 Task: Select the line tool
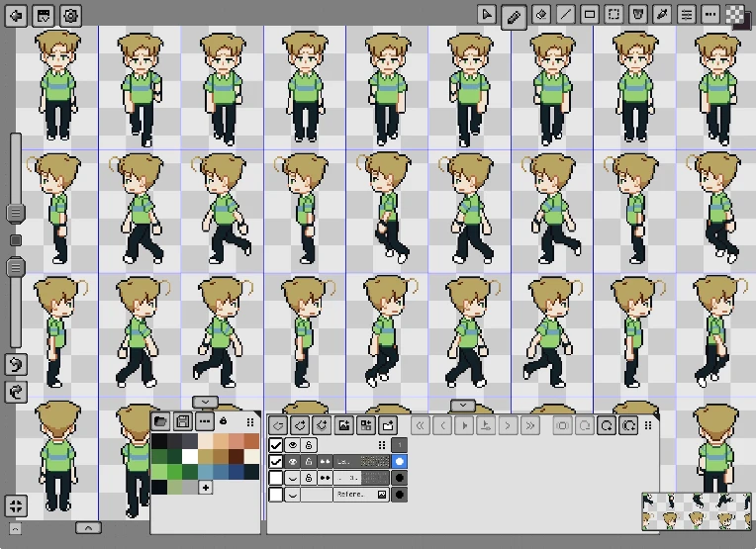pos(566,15)
